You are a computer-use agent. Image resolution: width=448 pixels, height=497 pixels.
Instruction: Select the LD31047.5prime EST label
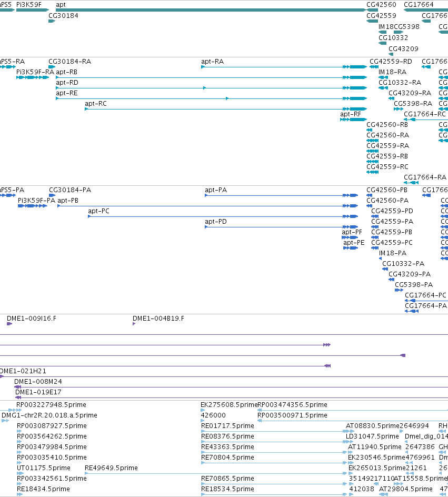click(372, 436)
